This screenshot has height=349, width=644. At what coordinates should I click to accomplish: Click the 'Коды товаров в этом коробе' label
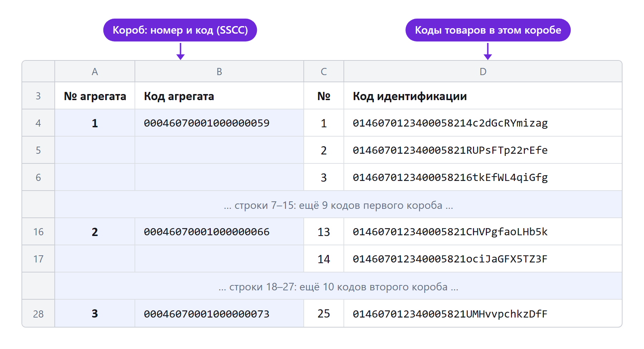coord(488,30)
